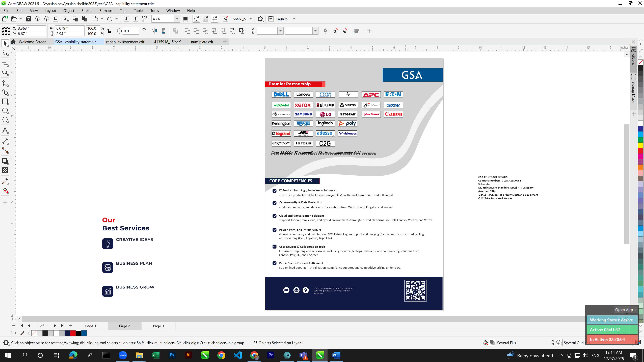Click the Export icon
The width and height of the screenshot is (644, 362).
coord(135,19)
